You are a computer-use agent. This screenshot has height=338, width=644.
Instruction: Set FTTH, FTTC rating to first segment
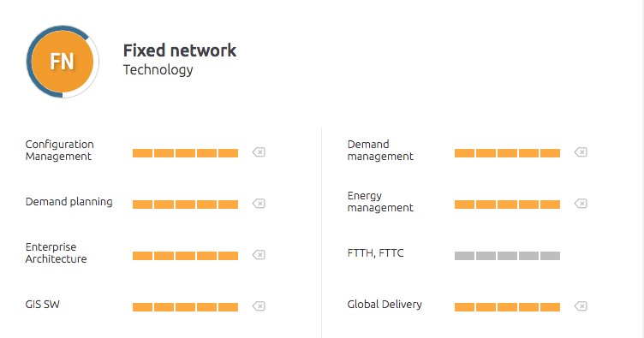[464, 256]
